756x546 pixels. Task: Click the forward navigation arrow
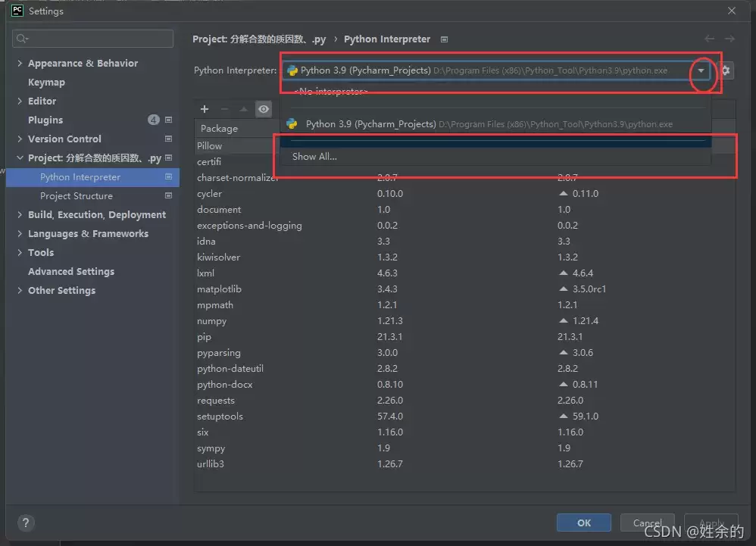[729, 39]
